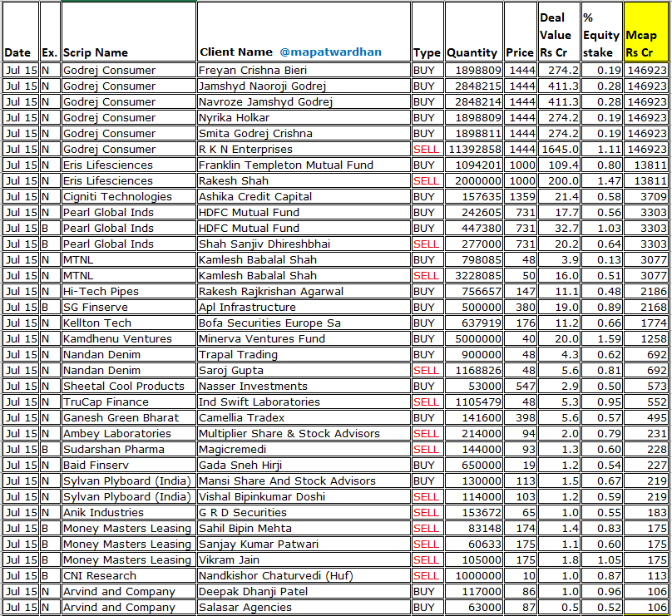Click Sanjay Kumar Patwari cell

coord(304,545)
